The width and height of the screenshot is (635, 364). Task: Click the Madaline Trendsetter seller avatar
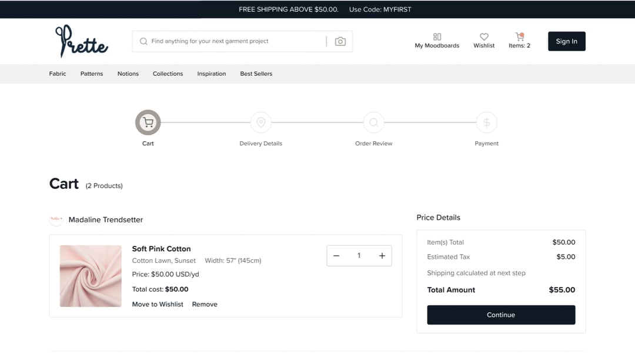(x=56, y=219)
